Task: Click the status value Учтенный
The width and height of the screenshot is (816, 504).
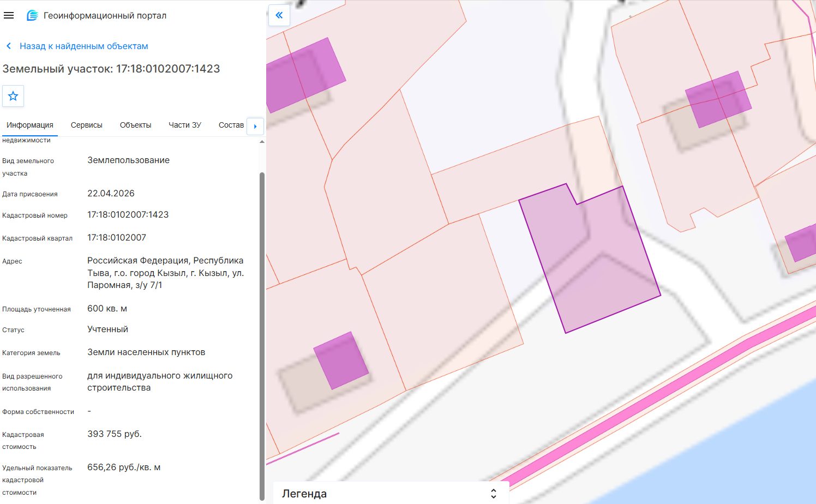Action: (x=107, y=329)
